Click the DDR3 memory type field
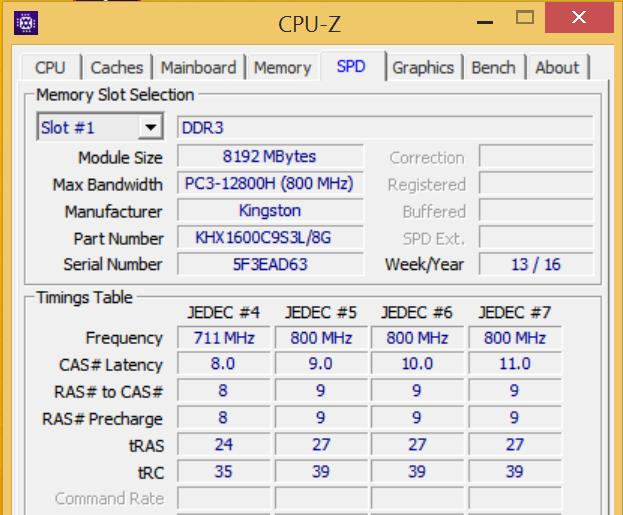The width and height of the screenshot is (623, 515). pyautogui.click(x=385, y=128)
